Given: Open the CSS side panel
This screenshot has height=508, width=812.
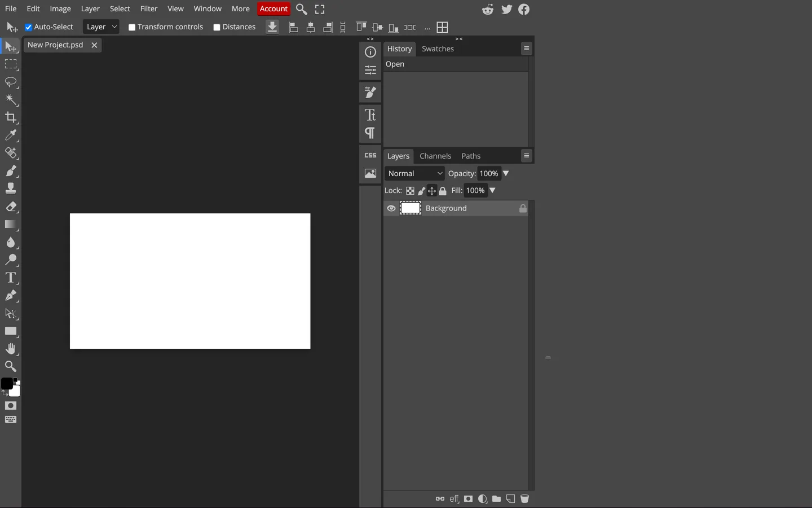Looking at the screenshot, I should (x=370, y=155).
